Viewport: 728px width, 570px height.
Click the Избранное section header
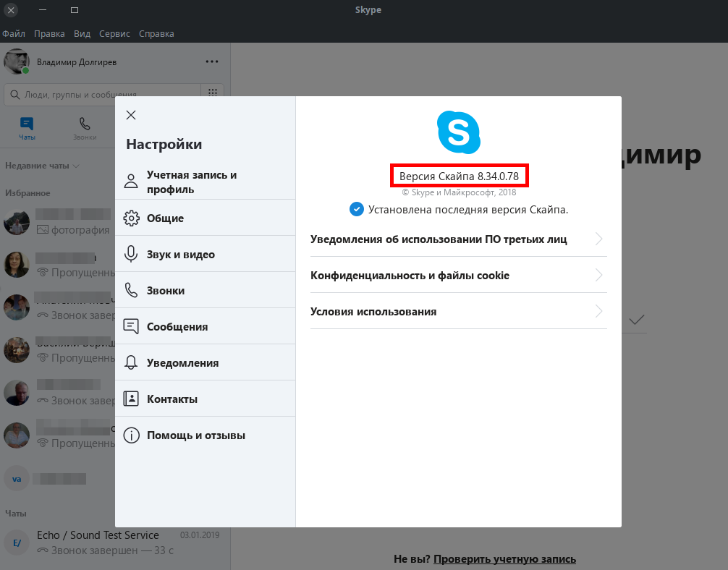pos(27,192)
